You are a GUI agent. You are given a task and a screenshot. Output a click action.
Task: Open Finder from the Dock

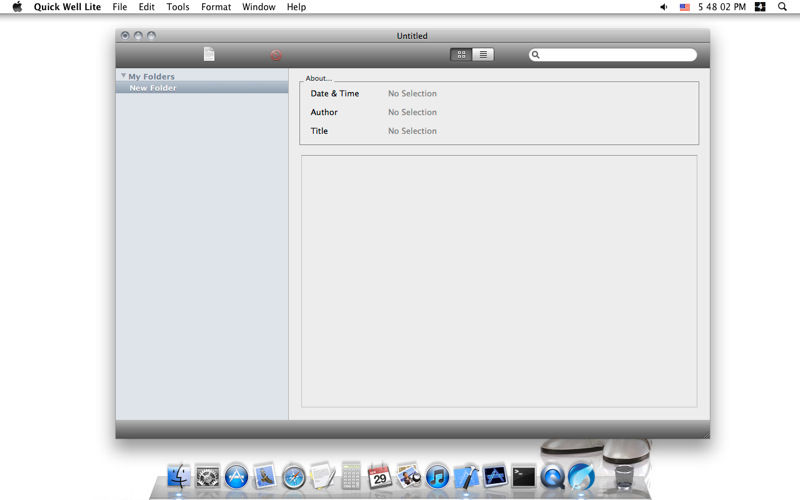pyautogui.click(x=179, y=477)
